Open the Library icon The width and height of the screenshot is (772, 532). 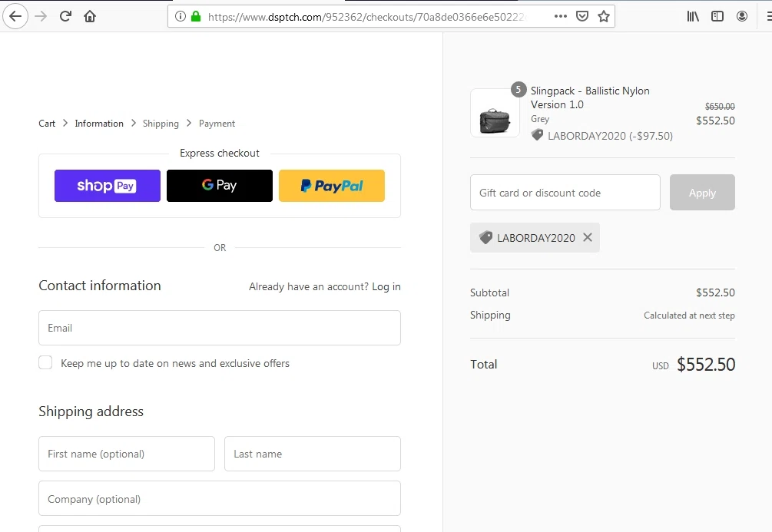pyautogui.click(x=693, y=16)
